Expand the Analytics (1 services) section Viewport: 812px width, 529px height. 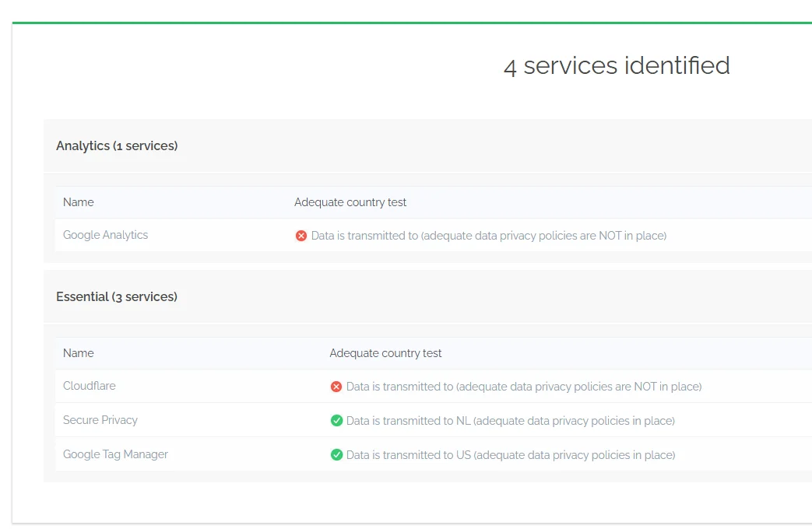[x=117, y=145]
